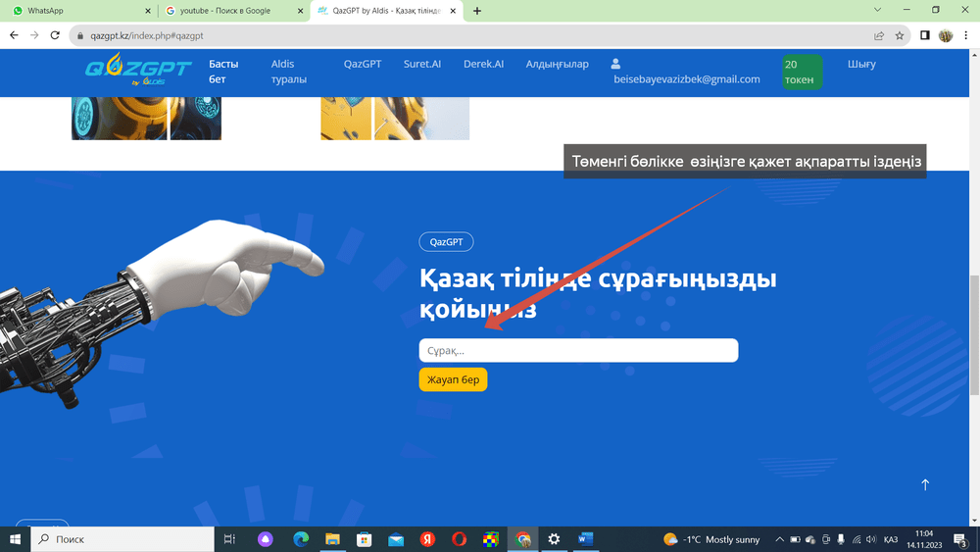Click the Шығу logout link
980x552 pixels.
[861, 64]
